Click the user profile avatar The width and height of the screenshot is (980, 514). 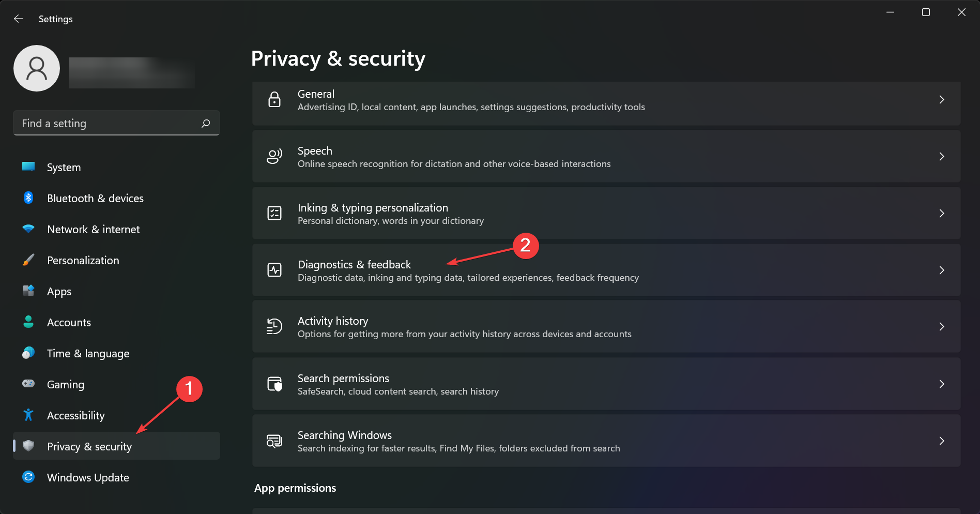pos(37,68)
